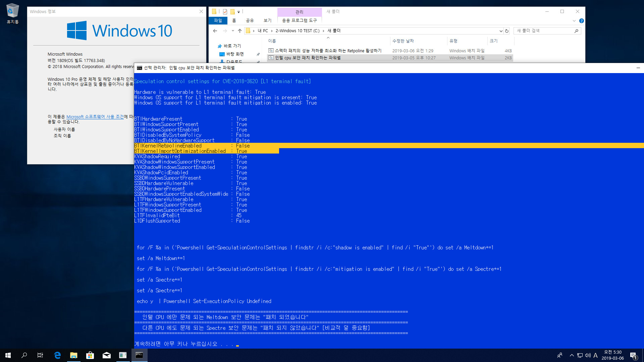Open recent locations dropdown in Explorer
Viewport: 644px width, 362px height.
coord(233,31)
